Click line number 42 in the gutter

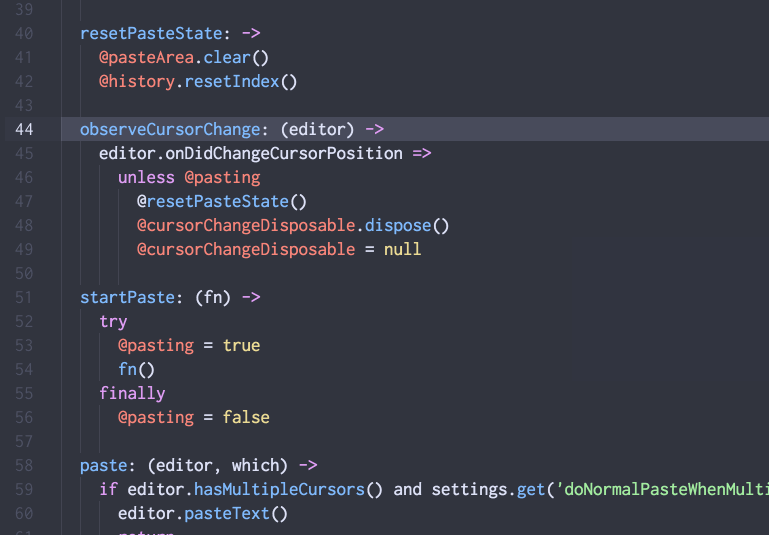pyautogui.click(x=24, y=81)
